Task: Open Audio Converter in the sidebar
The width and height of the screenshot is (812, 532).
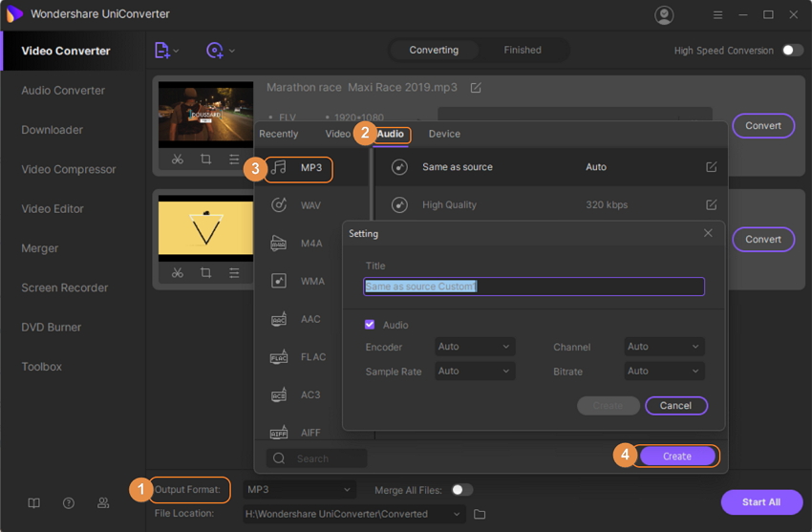Action: [63, 91]
